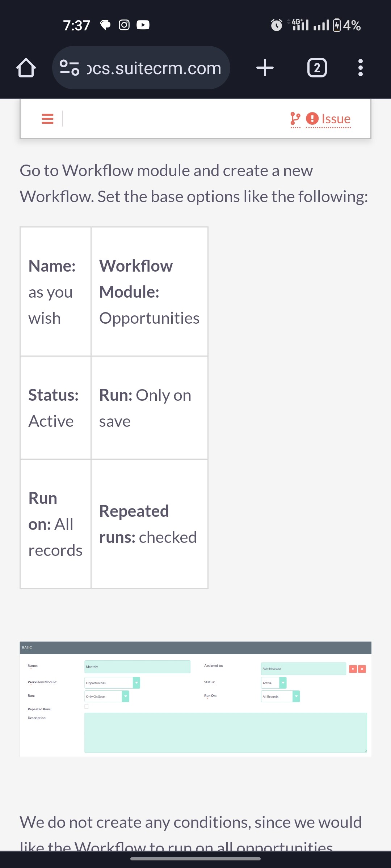The image size is (391, 868).
Task: Open the site settings icon in address bar
Action: pos(70,68)
